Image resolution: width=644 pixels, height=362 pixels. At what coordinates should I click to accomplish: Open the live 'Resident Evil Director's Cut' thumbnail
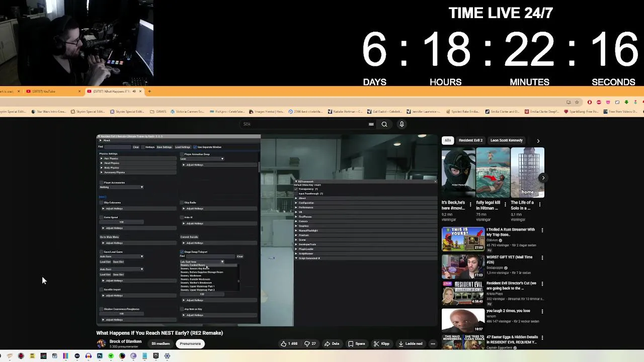click(463, 293)
